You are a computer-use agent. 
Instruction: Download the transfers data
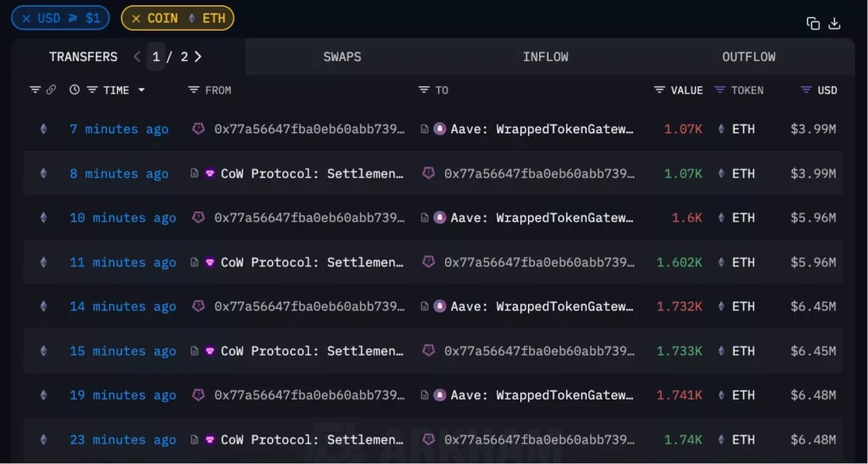click(834, 24)
